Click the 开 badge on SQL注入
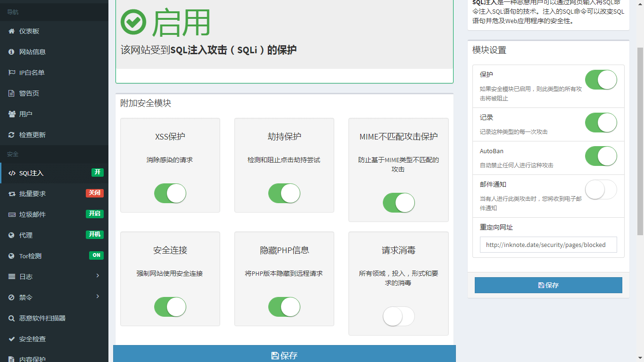Screen dimensions: 644x362 click(98, 172)
